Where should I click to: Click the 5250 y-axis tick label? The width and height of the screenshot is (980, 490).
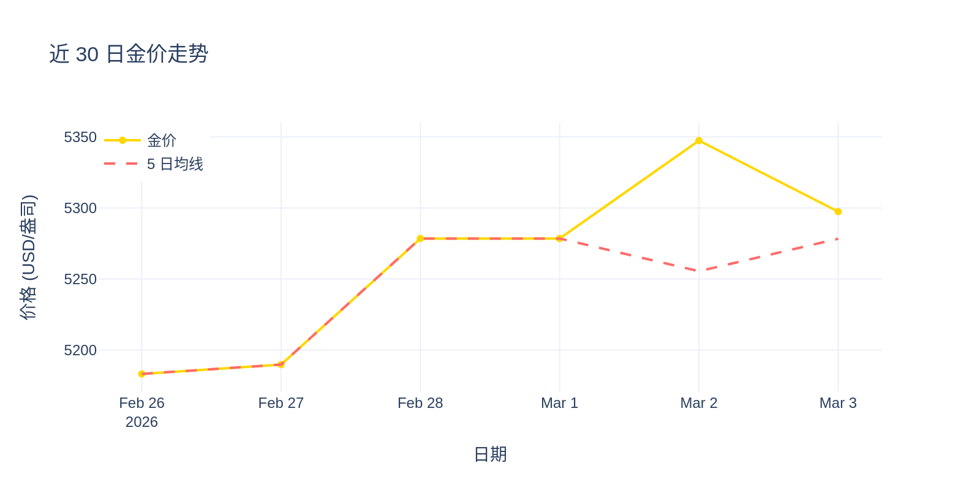click(80, 279)
